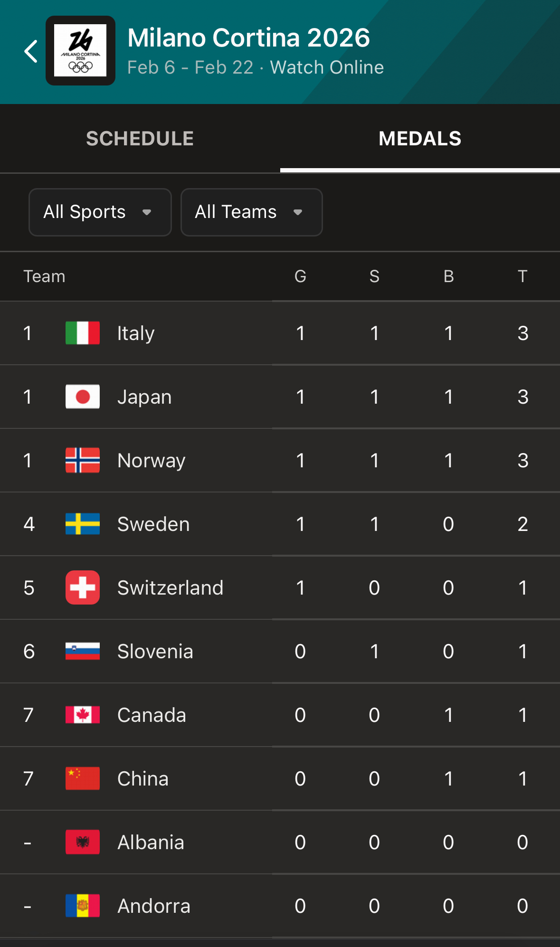Tap the back arrow icon

pos(31,51)
